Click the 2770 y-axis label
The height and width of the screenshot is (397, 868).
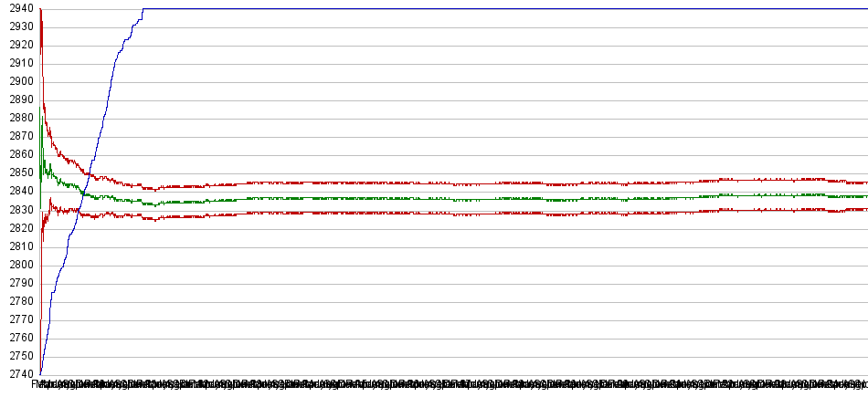18,319
